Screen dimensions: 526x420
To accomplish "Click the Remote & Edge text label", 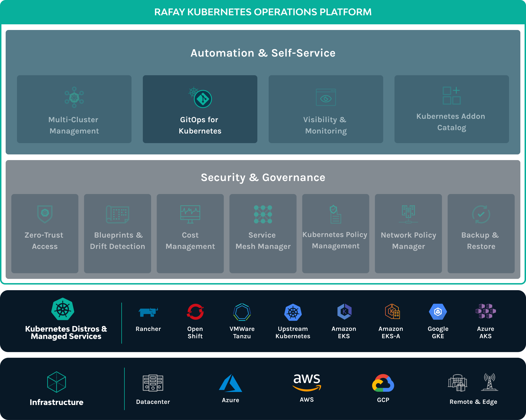I will pyautogui.click(x=473, y=402).
